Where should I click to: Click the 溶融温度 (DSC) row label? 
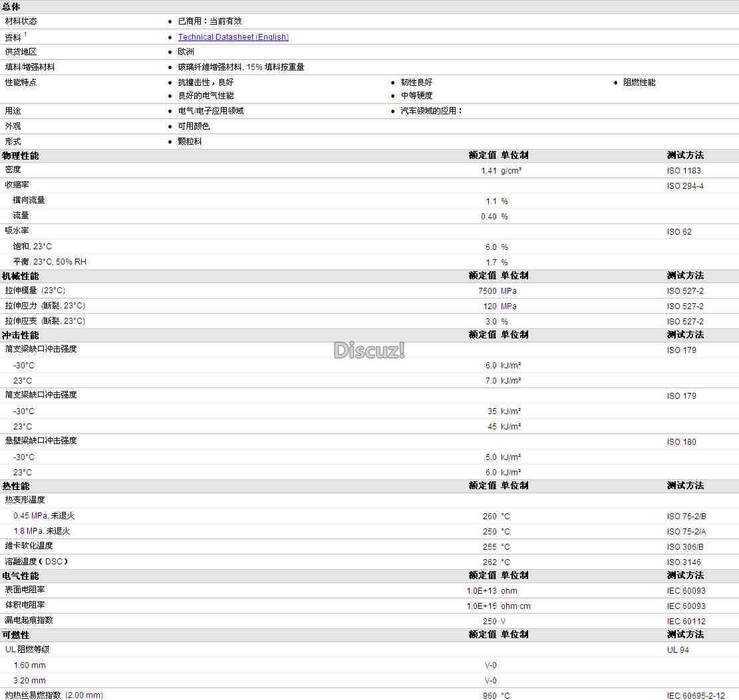click(x=37, y=562)
